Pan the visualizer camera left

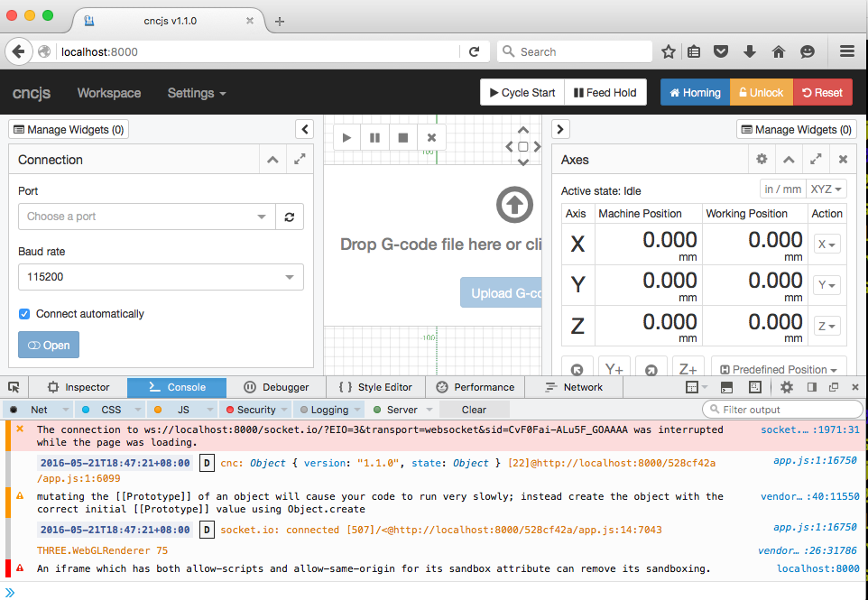tap(509, 147)
